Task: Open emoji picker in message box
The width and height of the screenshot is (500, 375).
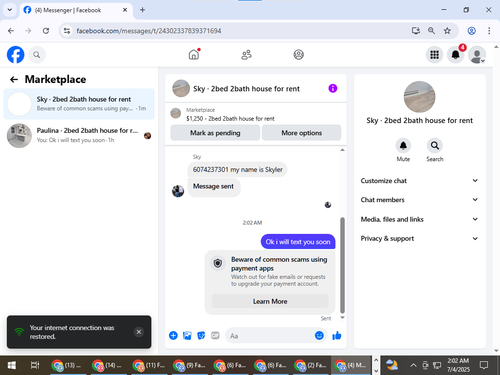Action: point(319,335)
